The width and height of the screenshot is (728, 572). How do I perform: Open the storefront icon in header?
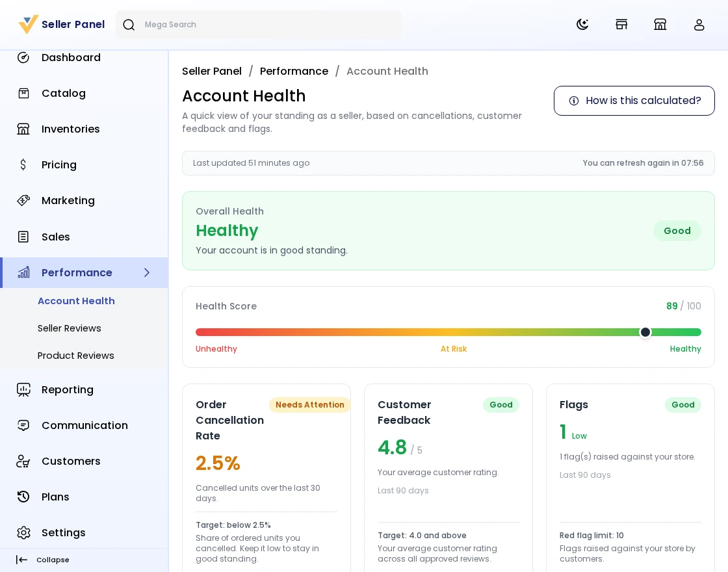(x=621, y=24)
